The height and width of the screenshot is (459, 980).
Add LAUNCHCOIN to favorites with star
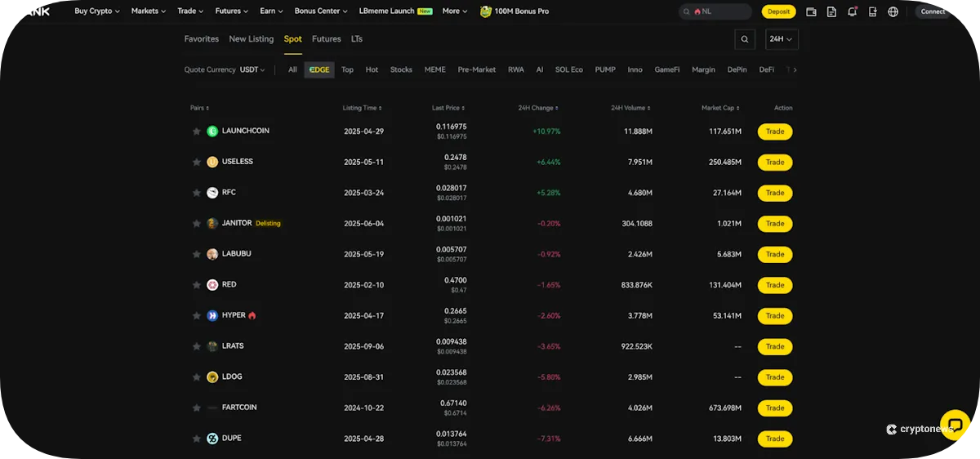[196, 131]
